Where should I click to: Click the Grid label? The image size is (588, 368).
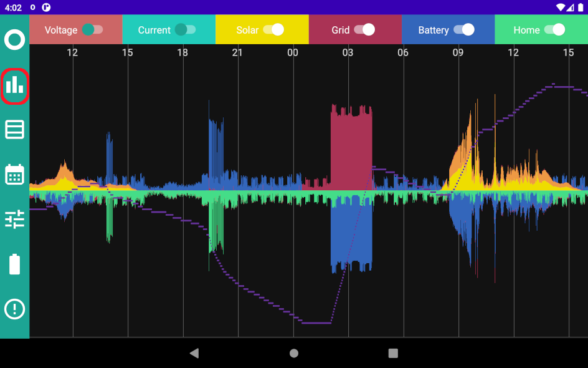point(341,30)
